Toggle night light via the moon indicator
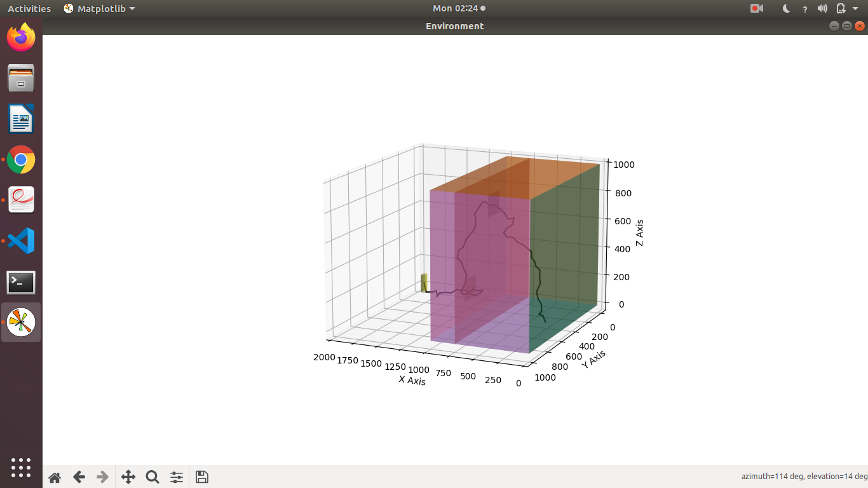Image resolution: width=868 pixels, height=488 pixels. point(785,8)
